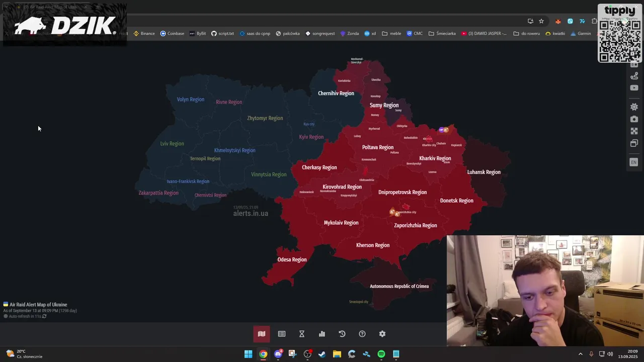Open the palcówka bookmark
Screen dimensions: 644x362
(287, 34)
